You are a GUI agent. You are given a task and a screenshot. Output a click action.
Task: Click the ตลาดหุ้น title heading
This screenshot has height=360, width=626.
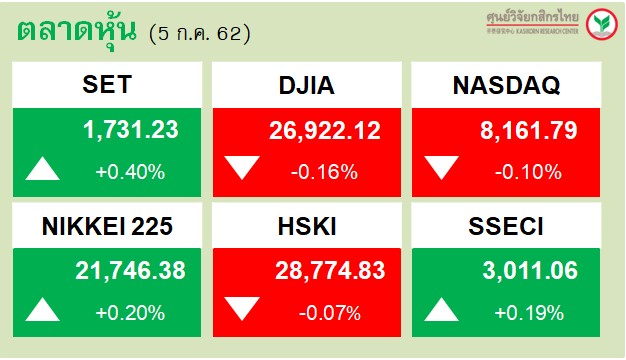click(77, 32)
